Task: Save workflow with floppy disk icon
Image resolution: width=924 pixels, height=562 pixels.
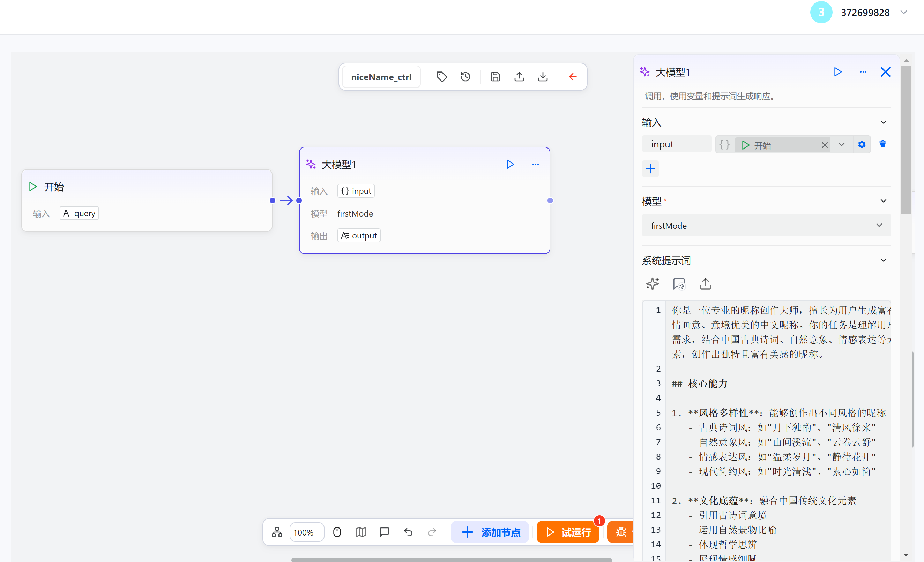Action: coord(495,77)
